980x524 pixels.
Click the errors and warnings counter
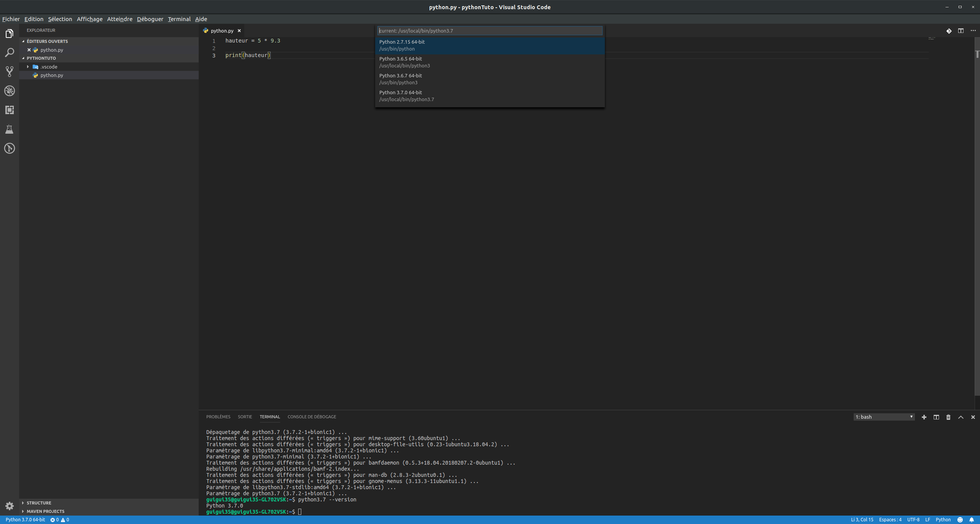(60, 520)
